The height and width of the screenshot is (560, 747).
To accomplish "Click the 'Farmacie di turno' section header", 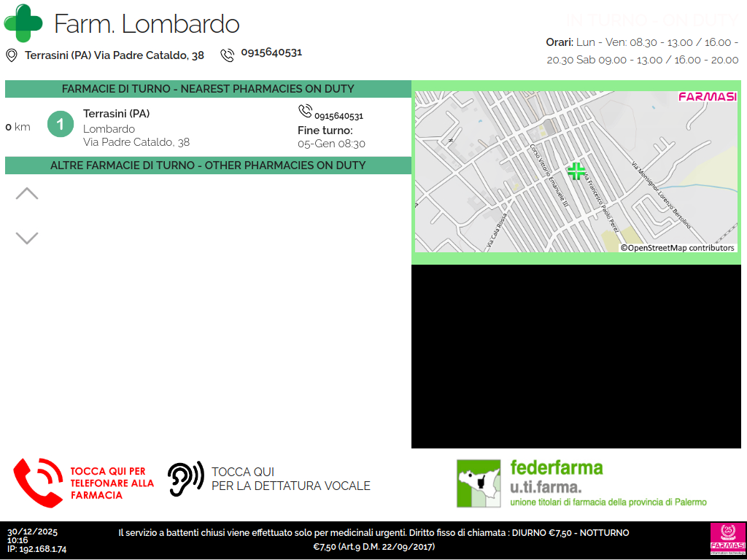I will [x=208, y=89].
